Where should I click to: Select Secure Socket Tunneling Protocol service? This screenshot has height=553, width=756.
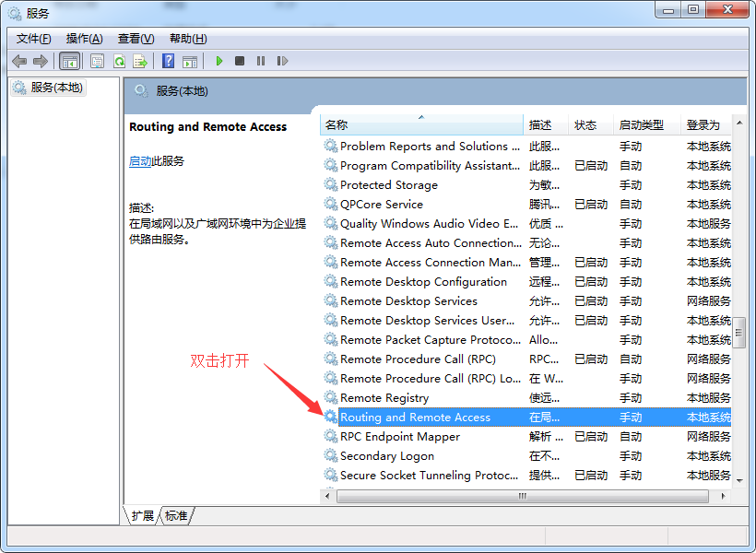526,475
